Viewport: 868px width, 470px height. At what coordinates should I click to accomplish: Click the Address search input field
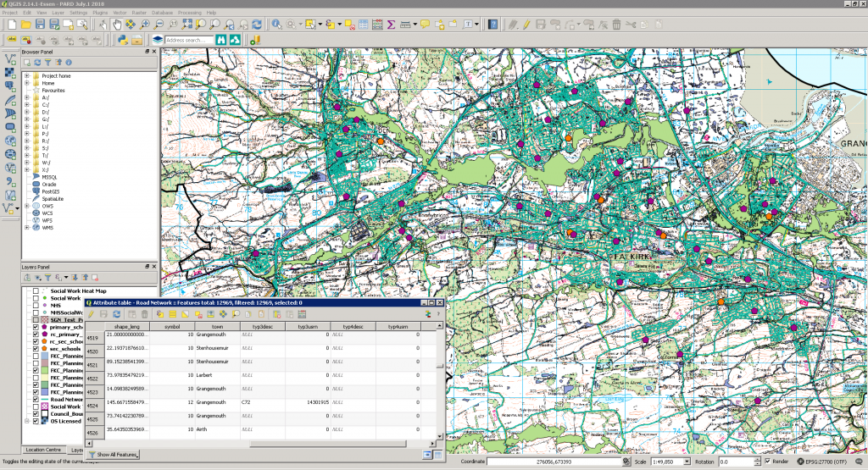coord(188,40)
